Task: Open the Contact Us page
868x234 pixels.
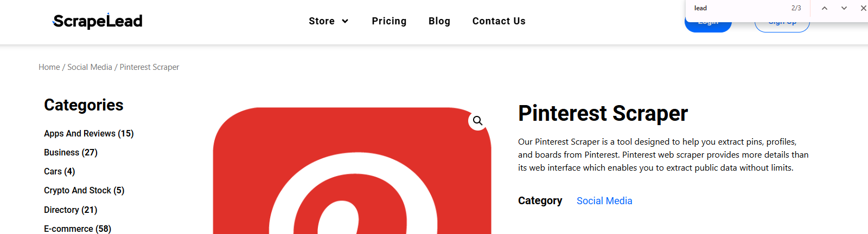Action: [499, 21]
